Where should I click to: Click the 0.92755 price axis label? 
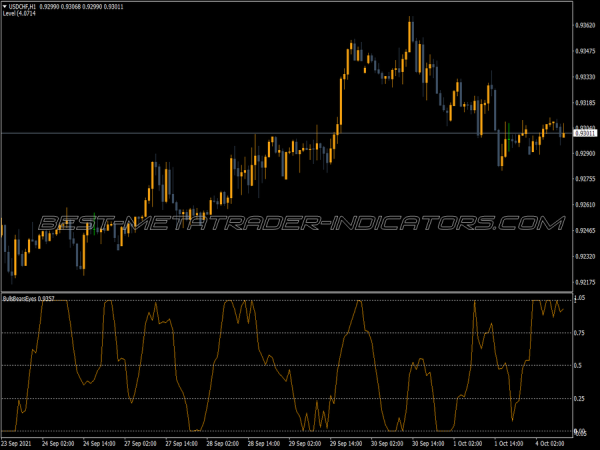point(585,179)
